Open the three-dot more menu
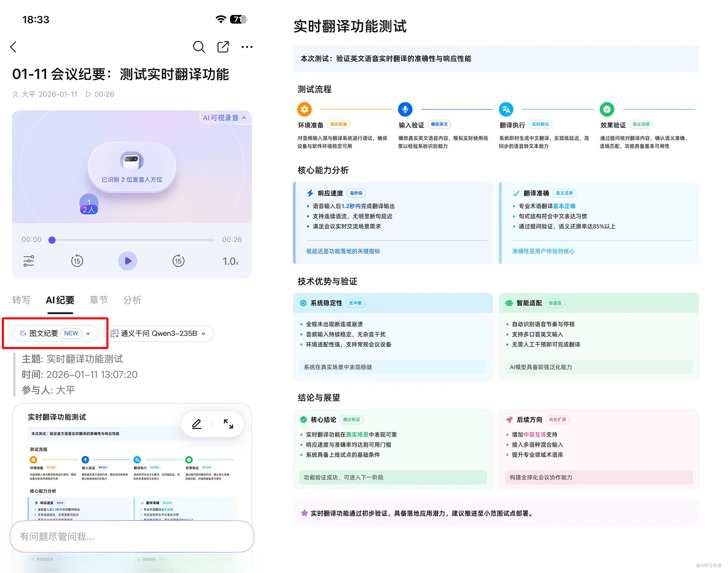The height and width of the screenshot is (573, 728). 247,47
